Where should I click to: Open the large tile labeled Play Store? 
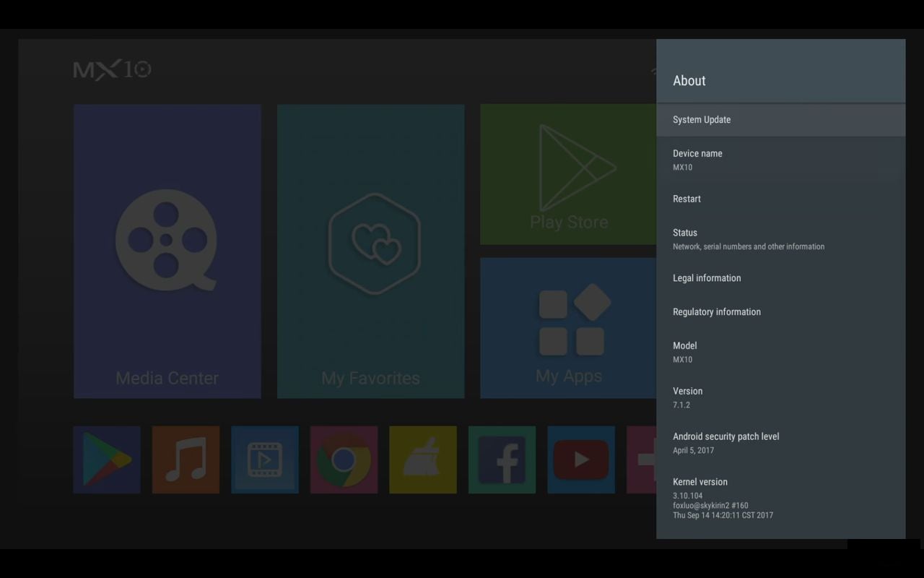[x=568, y=174]
